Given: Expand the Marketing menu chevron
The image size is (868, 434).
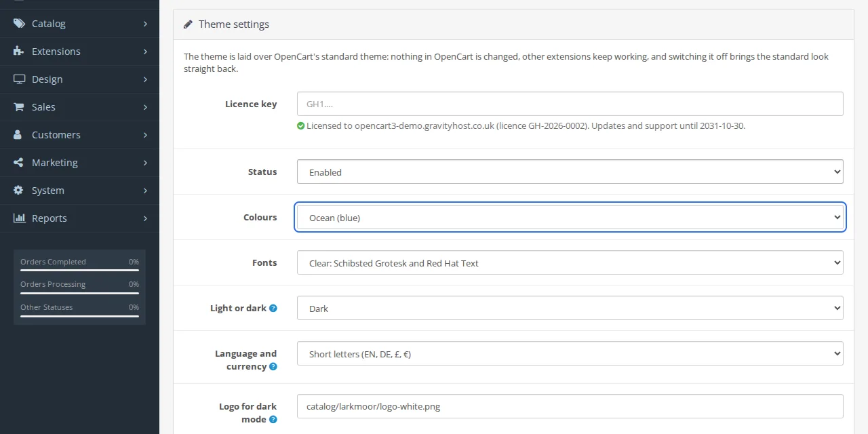Looking at the screenshot, I should [x=146, y=163].
